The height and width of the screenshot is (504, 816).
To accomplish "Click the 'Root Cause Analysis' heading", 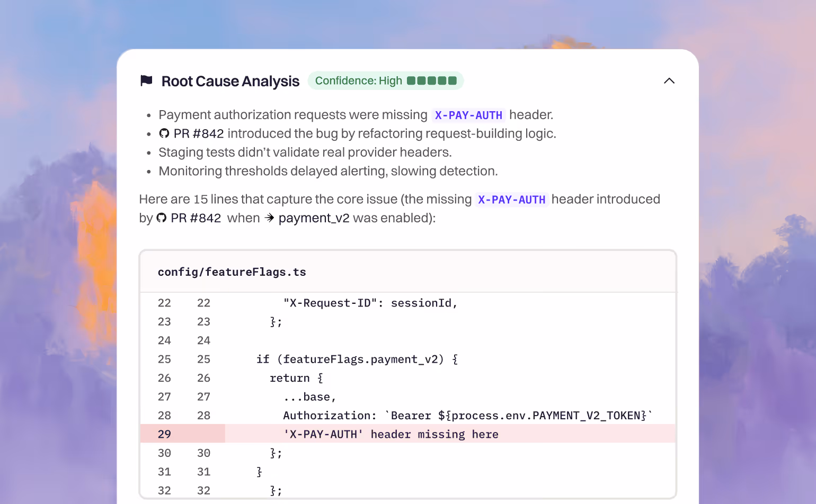I will point(230,81).
